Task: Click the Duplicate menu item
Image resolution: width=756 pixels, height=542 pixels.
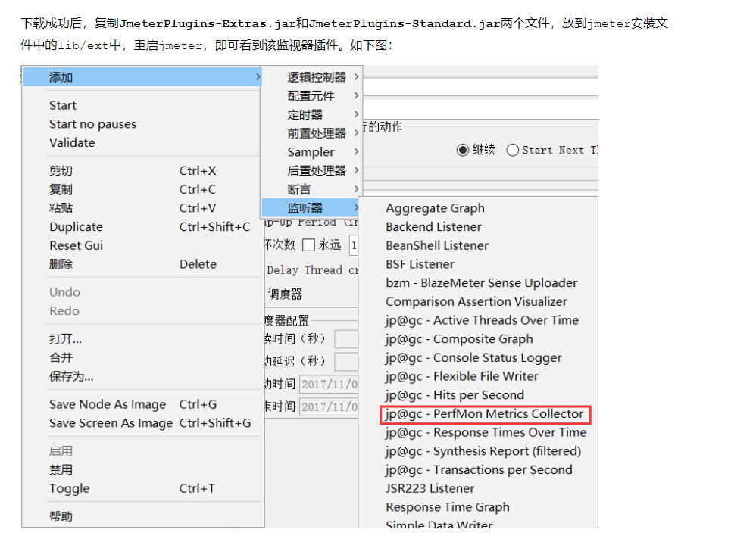Action: click(75, 226)
